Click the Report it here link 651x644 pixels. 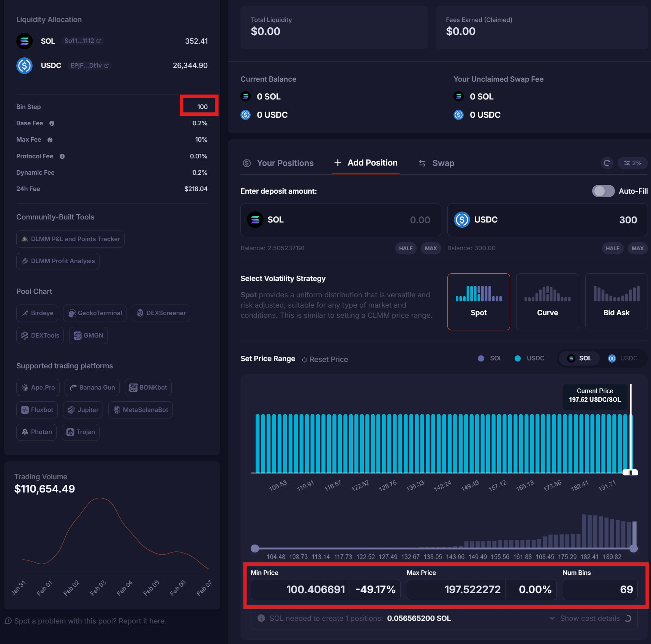(x=142, y=621)
